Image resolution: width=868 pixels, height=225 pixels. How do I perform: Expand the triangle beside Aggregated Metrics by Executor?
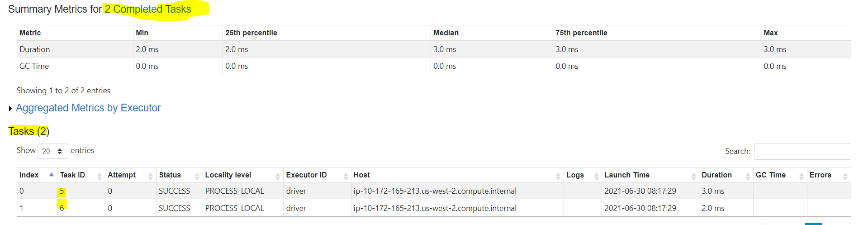coord(10,108)
